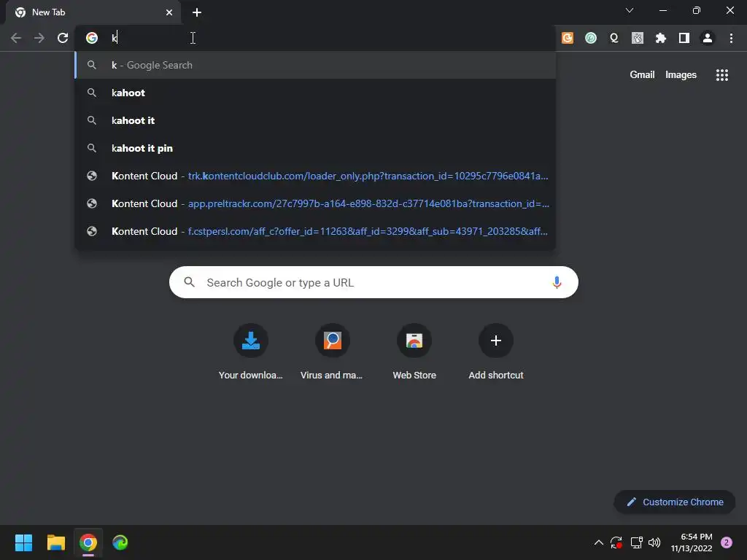Open the clock showing 6:54 PM
Viewport: 747px width, 560px height.
(x=692, y=542)
